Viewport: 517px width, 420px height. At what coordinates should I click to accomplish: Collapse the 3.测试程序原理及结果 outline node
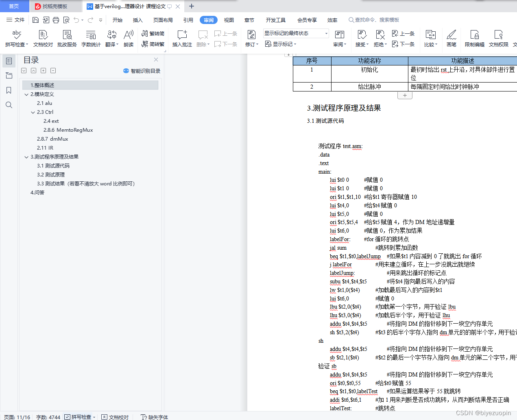pyautogui.click(x=26, y=157)
